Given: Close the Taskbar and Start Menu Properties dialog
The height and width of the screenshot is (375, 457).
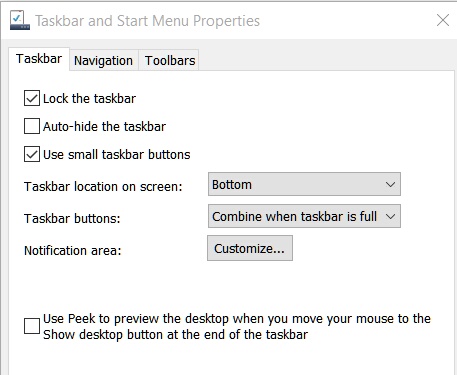Looking at the screenshot, I should click(443, 20).
